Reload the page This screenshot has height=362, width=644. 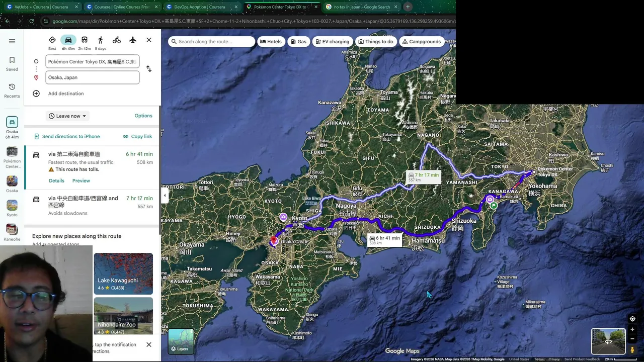(31, 21)
